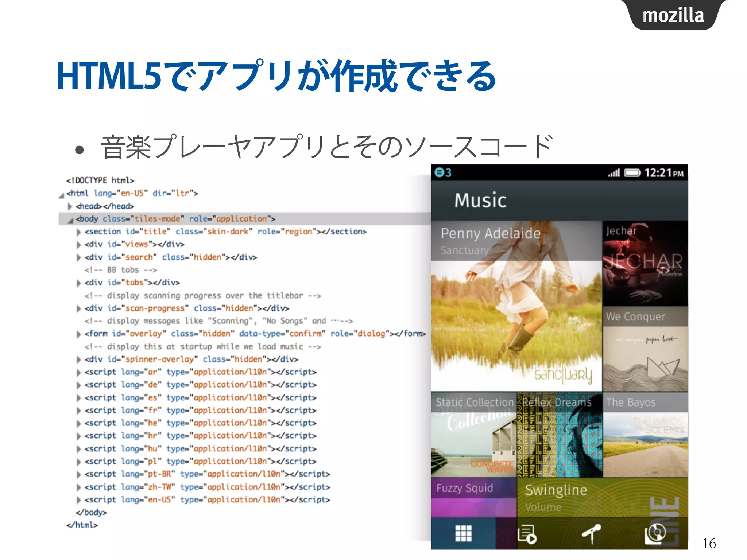Collapse the html element node
This screenshot has height=560, width=747.
tap(62, 195)
